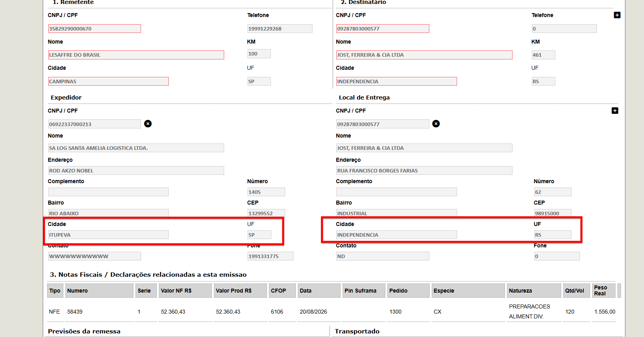Select the date 20/08/2026
644x337 pixels.
(313, 312)
